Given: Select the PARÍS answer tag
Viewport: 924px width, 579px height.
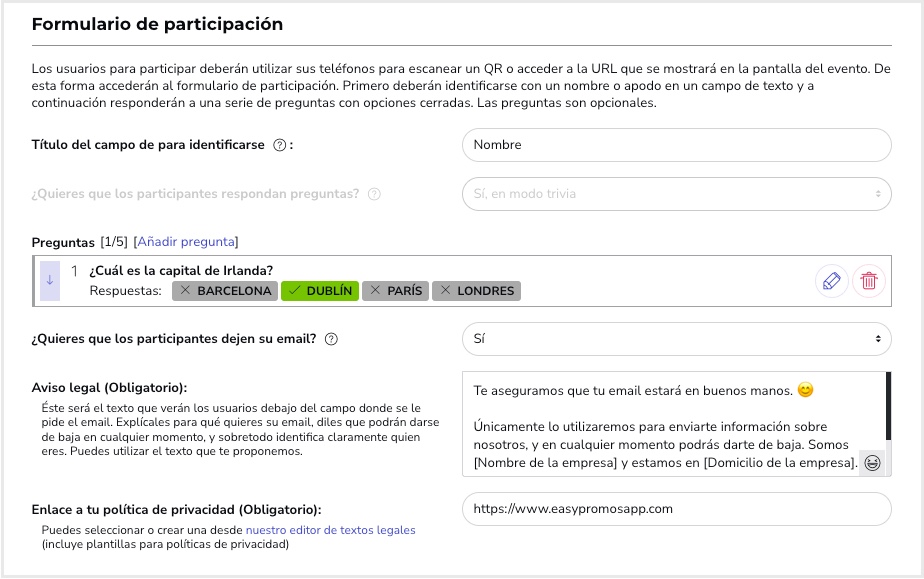Looking at the screenshot, I should click(x=395, y=290).
